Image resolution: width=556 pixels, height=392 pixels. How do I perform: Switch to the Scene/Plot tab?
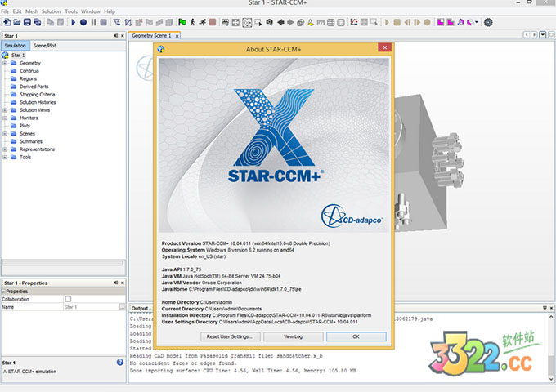(44, 46)
